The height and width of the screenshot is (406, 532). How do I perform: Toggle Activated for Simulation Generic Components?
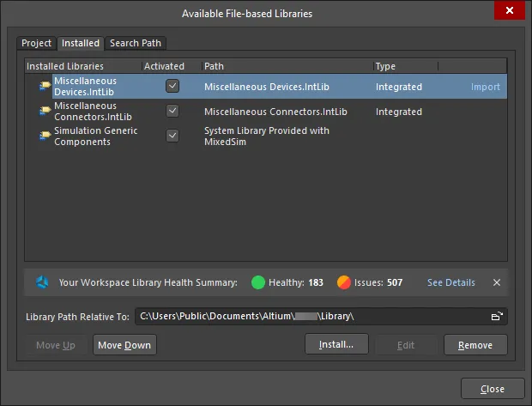[172, 136]
